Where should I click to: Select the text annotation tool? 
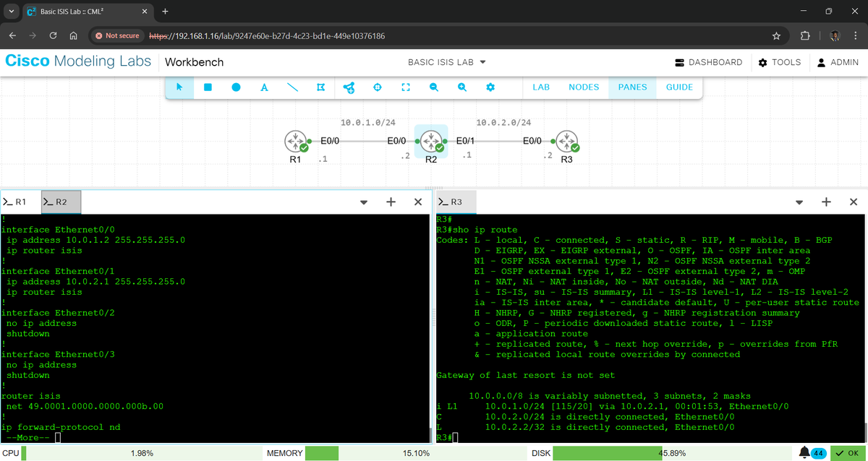pos(264,87)
